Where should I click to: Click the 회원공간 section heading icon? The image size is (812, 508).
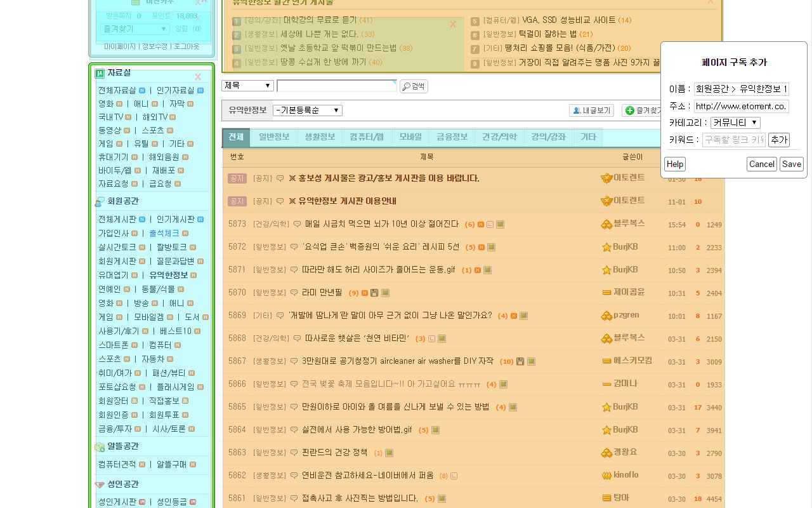pyautogui.click(x=100, y=201)
